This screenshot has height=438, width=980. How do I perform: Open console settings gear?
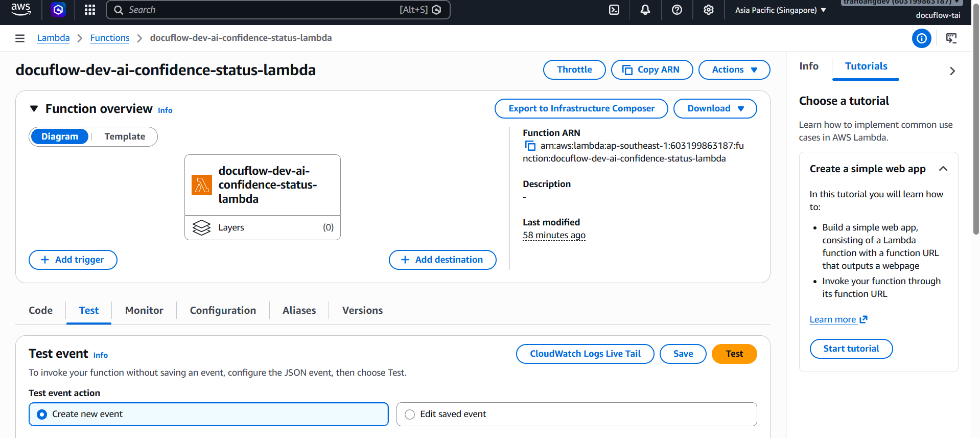(x=709, y=10)
